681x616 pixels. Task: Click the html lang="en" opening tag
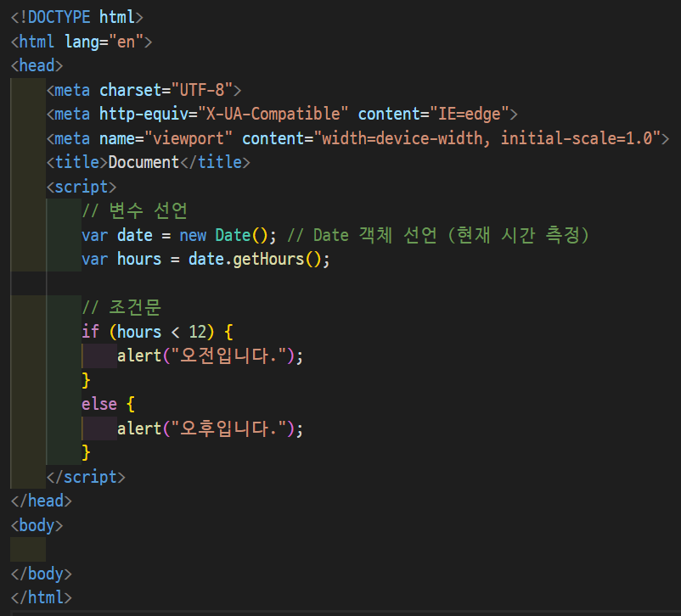point(82,42)
